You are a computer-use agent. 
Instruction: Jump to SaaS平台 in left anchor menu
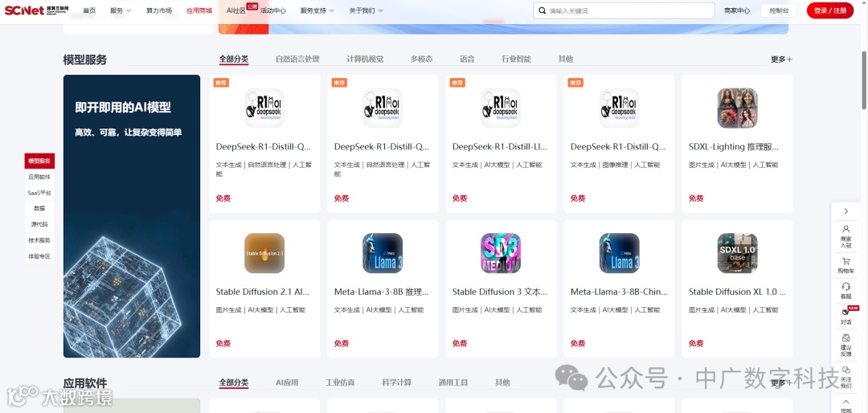point(39,193)
